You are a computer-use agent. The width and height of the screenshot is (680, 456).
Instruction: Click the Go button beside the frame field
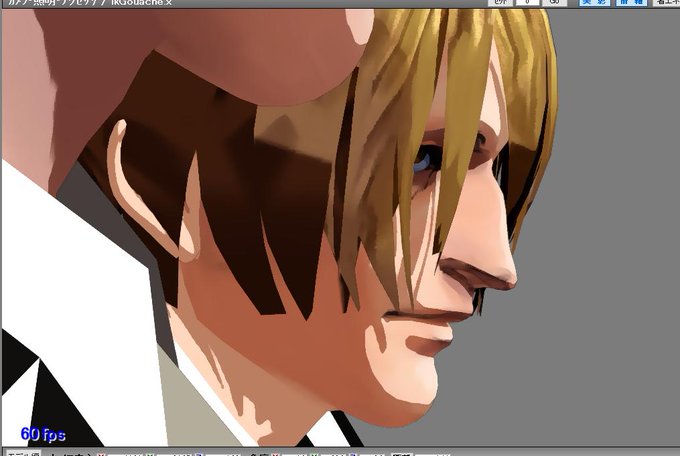[x=555, y=2]
